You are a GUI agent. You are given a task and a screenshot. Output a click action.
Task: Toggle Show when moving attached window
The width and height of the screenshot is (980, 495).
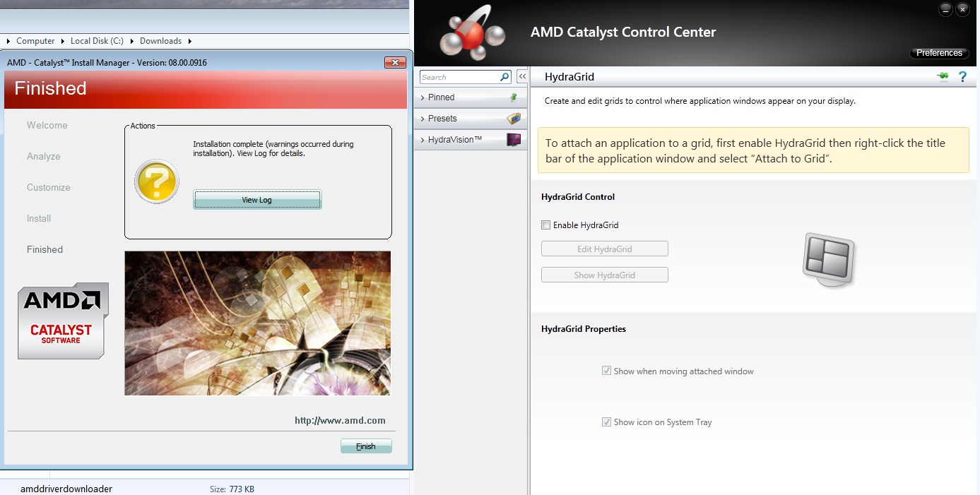(x=606, y=371)
